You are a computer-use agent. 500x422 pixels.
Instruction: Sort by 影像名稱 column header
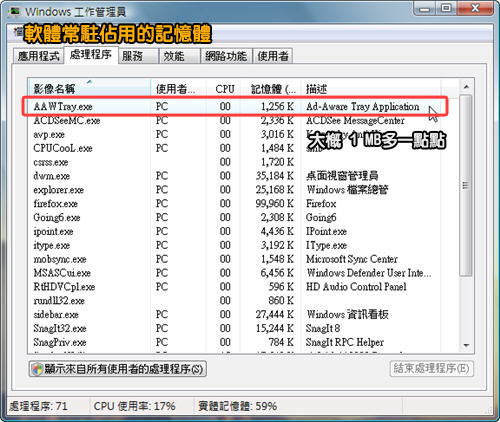click(89, 89)
